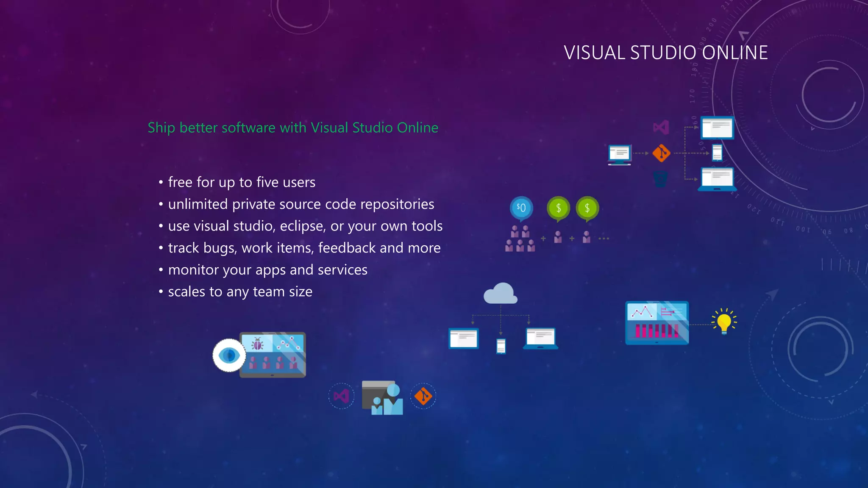This screenshot has height=488, width=868.
Task: Click the single user icon before the ellipsis
Action: click(587, 237)
